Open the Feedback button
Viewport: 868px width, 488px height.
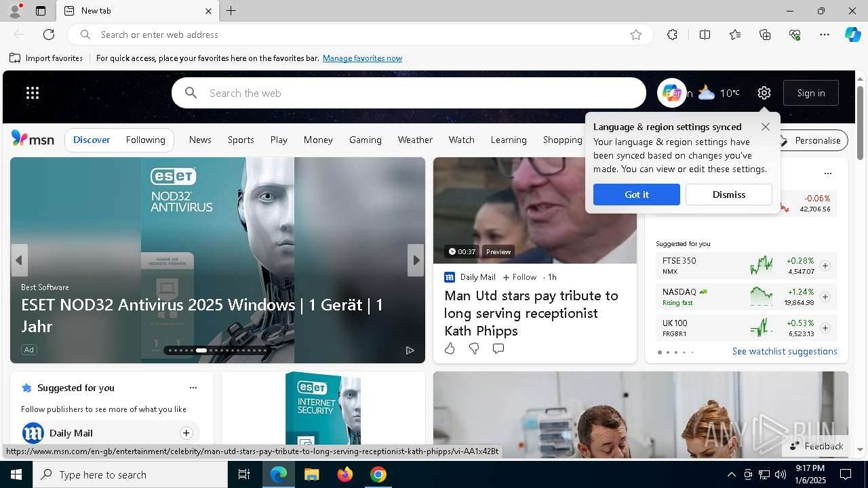817,446
